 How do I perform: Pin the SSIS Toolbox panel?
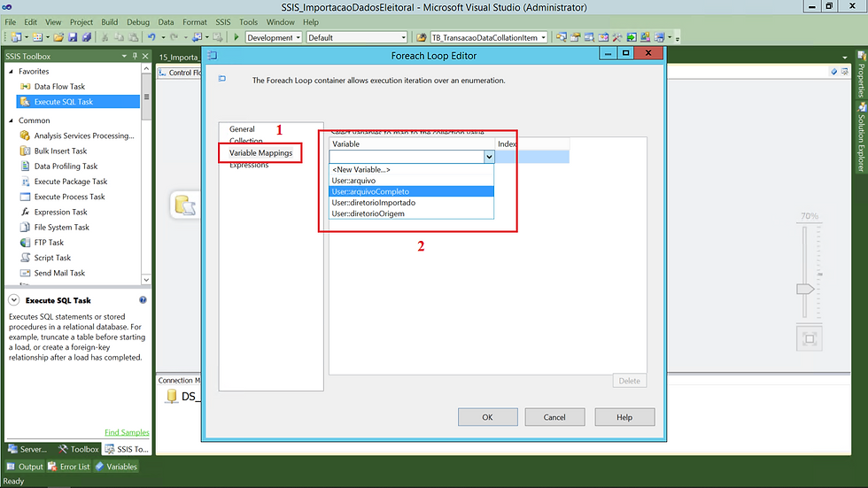pyautogui.click(x=135, y=56)
